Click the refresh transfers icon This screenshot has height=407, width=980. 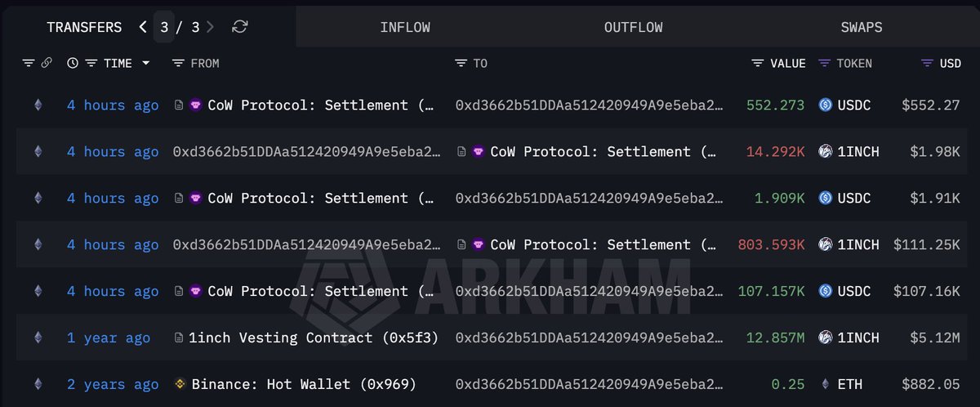click(239, 27)
